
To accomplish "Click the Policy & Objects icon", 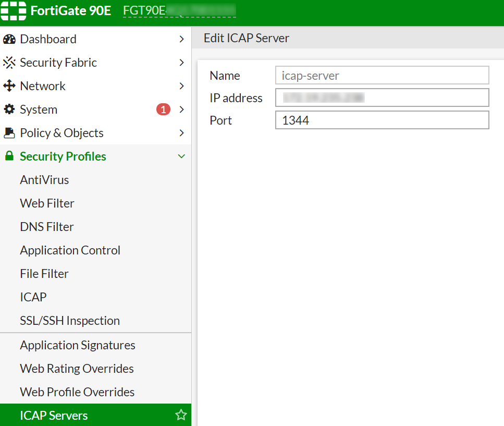I will pyautogui.click(x=9, y=133).
